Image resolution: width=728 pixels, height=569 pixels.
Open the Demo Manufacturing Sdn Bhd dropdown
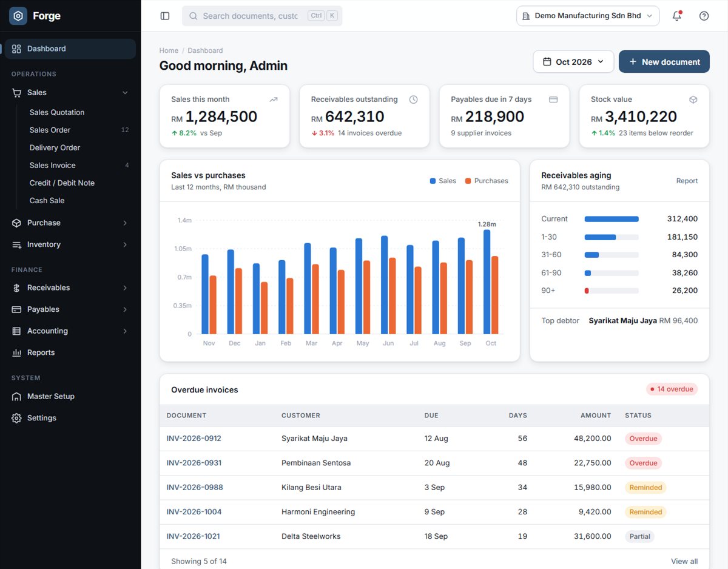point(588,16)
